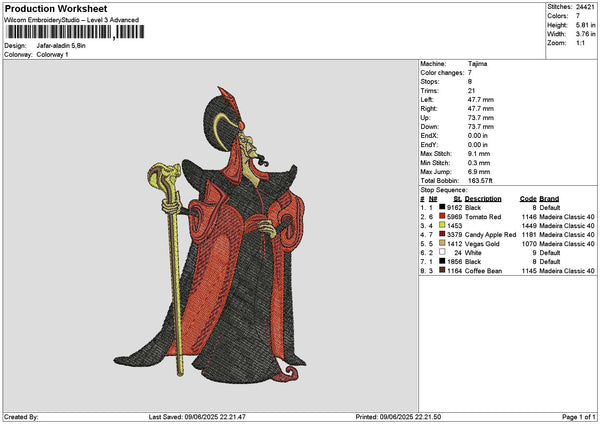
Task: Click the Min Stitch value '0.3 mm'
Action: click(479, 163)
